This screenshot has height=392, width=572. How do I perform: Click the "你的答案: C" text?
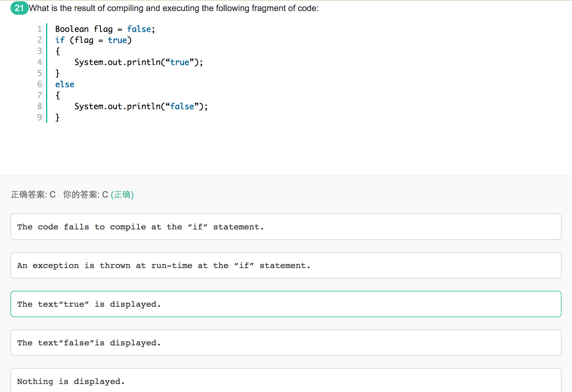tap(85, 194)
